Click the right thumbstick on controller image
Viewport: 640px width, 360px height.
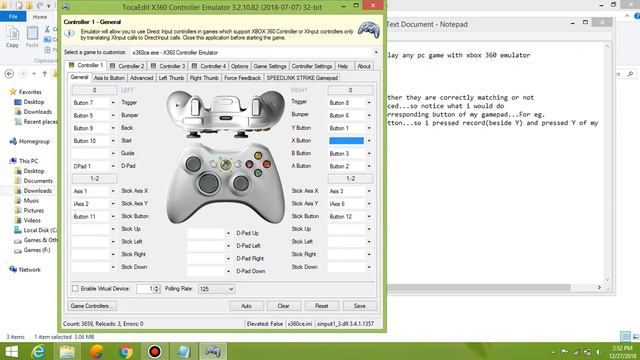click(x=241, y=184)
